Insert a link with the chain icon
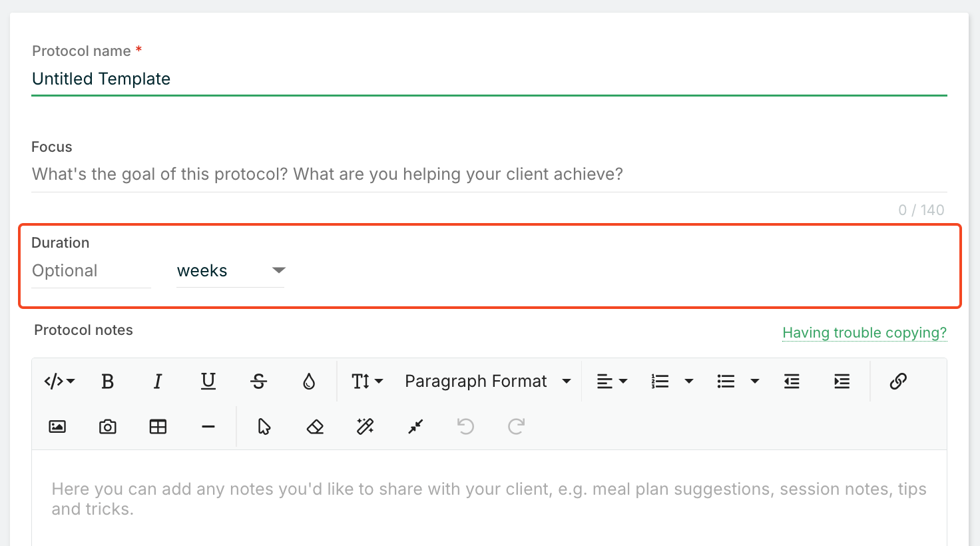This screenshot has height=546, width=980. pyautogui.click(x=898, y=382)
